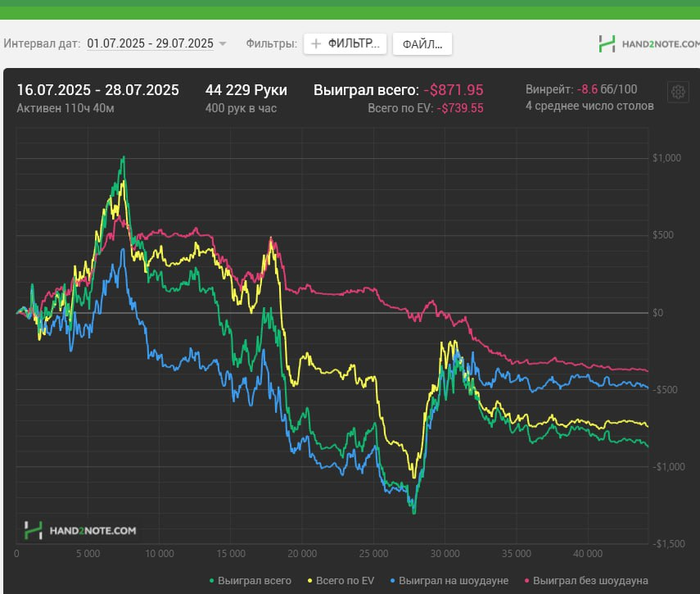Click the green peak of the chart line
The image size is (700, 594).
123,158
